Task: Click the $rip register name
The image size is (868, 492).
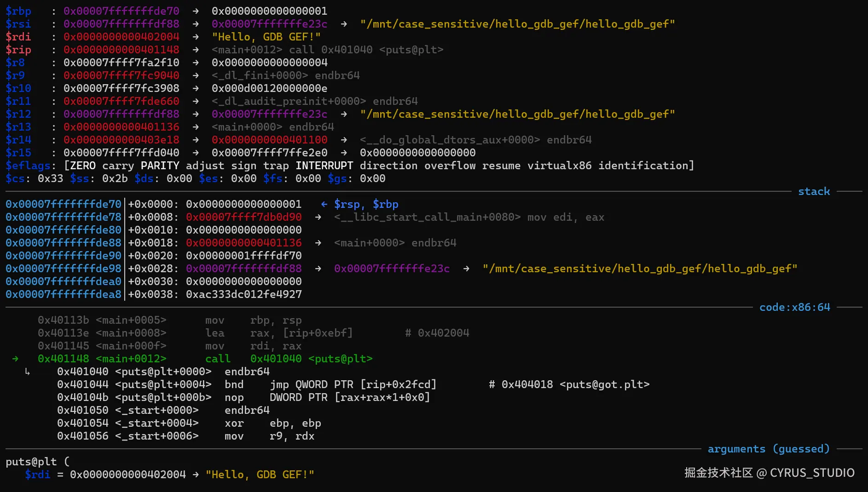Action: tap(18, 50)
